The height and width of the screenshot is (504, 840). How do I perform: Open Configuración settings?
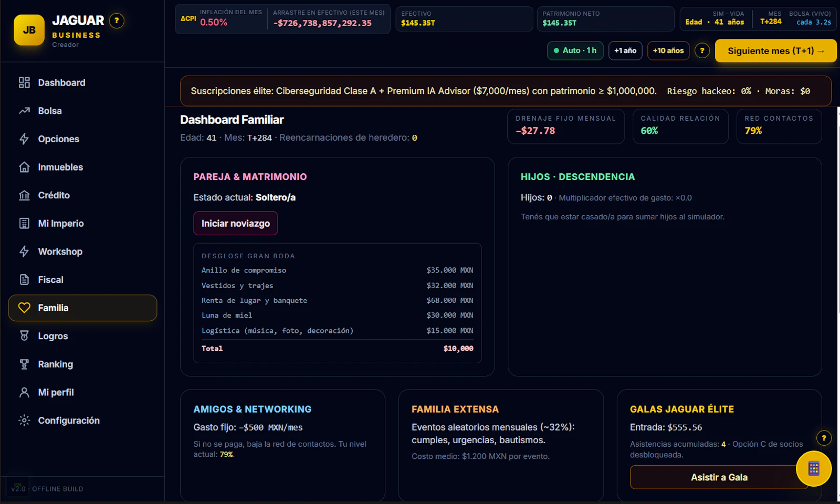tap(82, 421)
